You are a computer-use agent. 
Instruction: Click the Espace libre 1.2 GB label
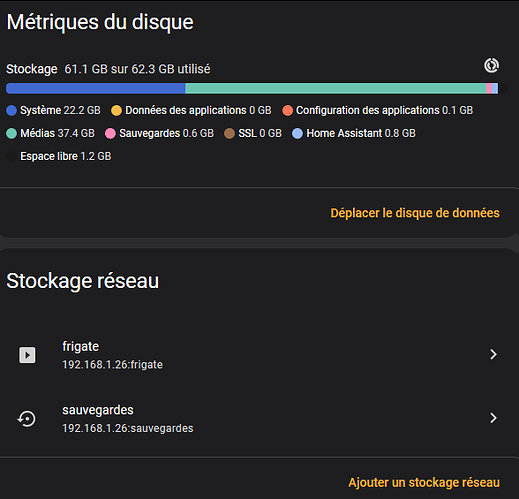[66, 156]
